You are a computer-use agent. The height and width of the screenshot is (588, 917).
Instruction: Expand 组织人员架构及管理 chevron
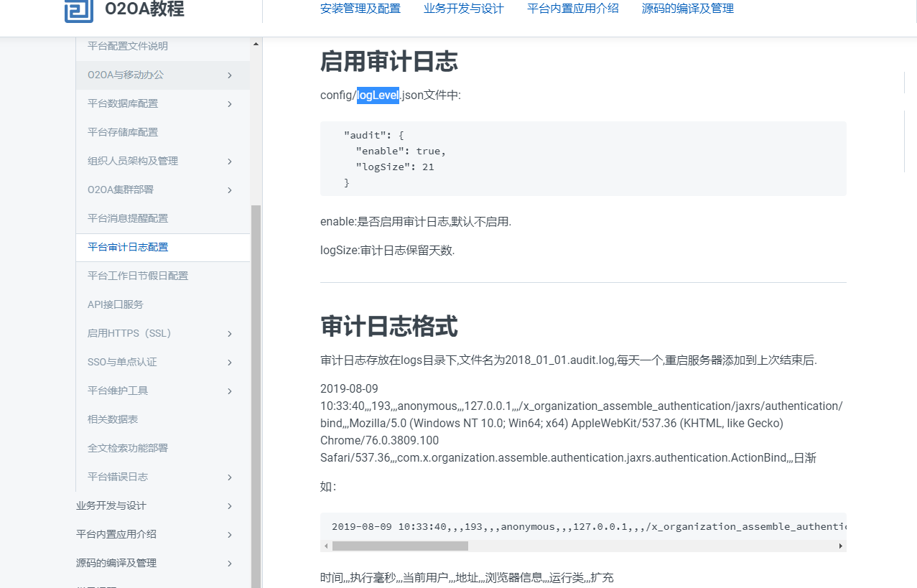(229, 162)
